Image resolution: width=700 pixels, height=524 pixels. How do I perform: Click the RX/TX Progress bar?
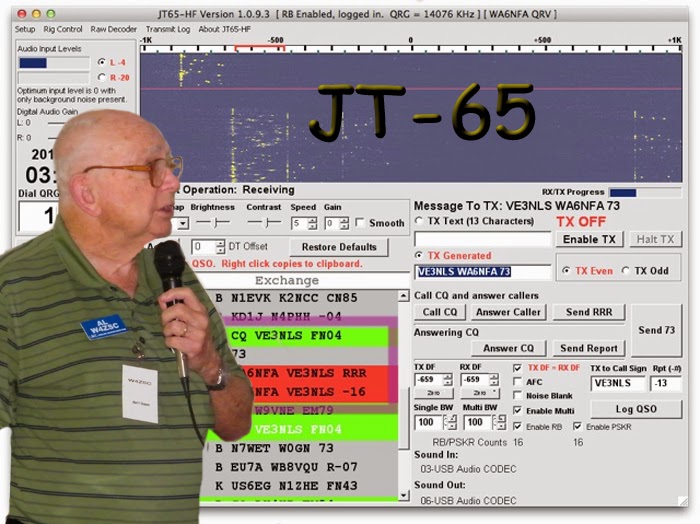[645, 193]
